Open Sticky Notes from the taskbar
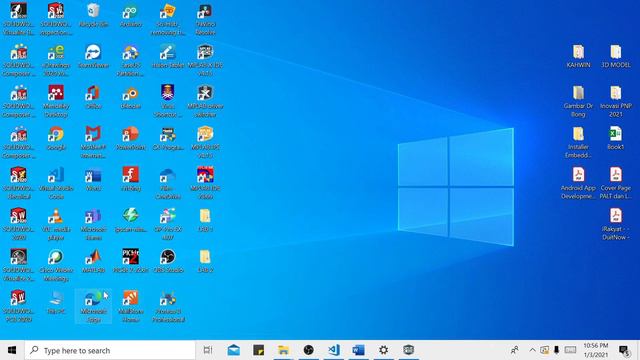The image size is (640, 360). click(258, 350)
